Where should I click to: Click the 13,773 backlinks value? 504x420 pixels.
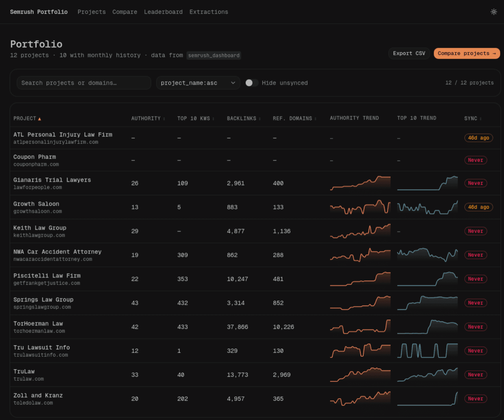pyautogui.click(x=237, y=375)
